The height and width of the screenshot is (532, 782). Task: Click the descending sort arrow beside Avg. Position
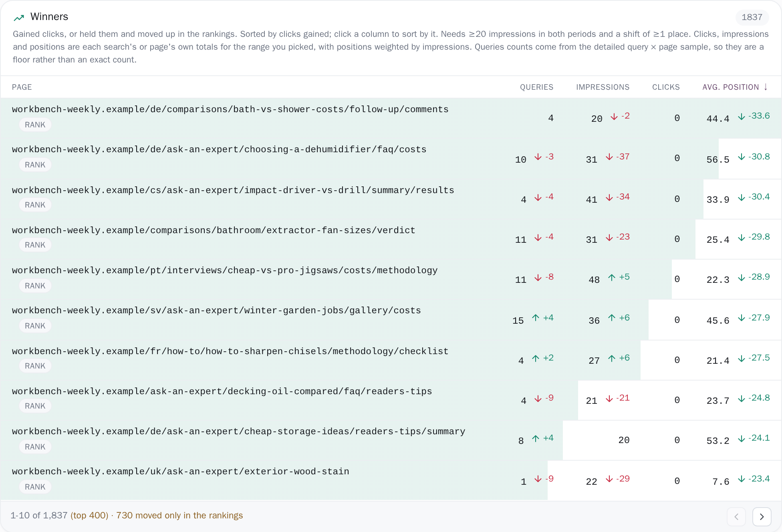click(x=766, y=87)
